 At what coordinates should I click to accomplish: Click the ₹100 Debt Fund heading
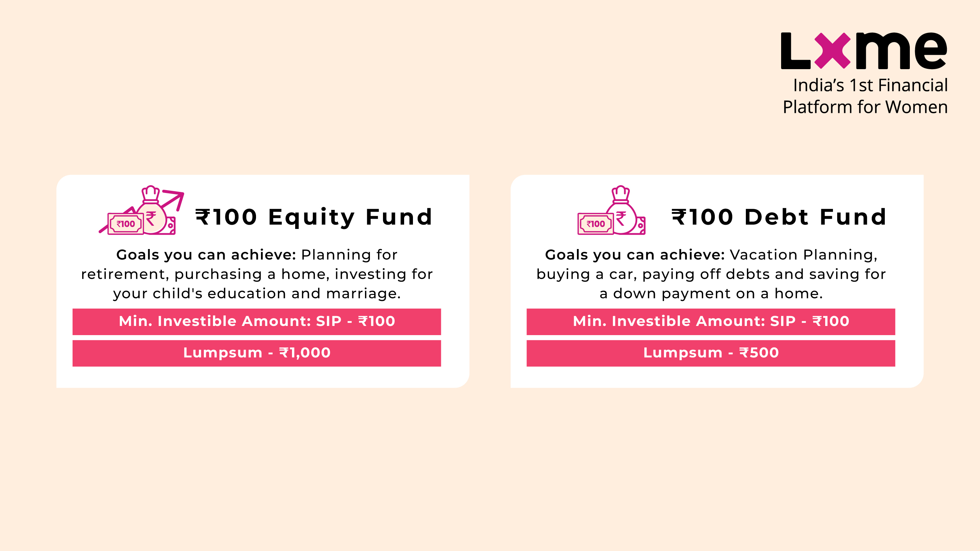coord(779,217)
